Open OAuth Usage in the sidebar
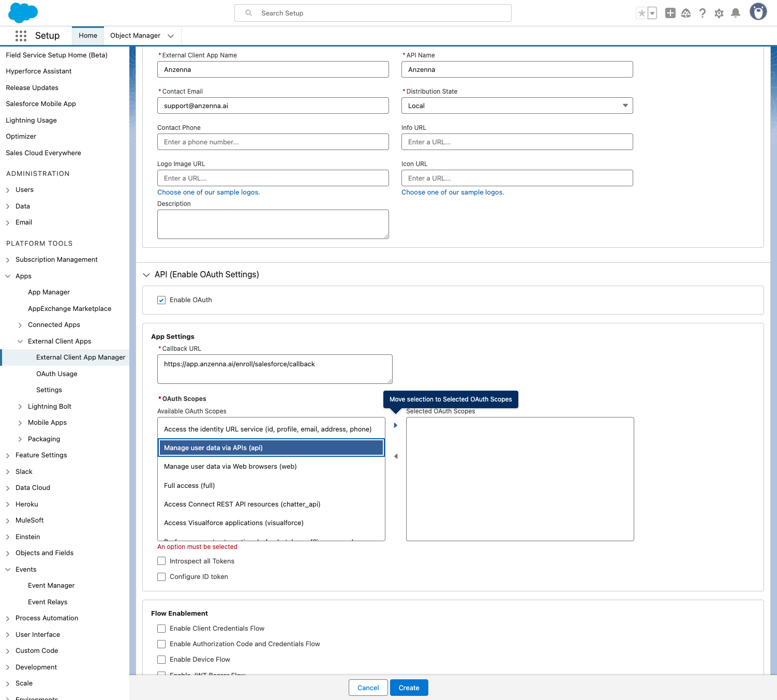Screen dimensions: 777x700 pos(56,374)
